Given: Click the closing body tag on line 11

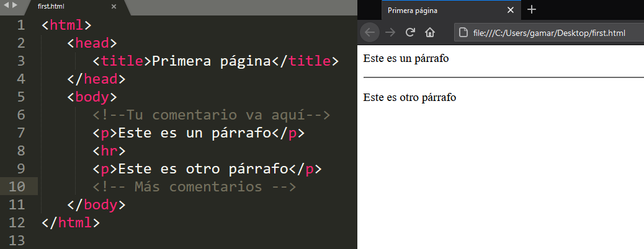Looking at the screenshot, I should [x=96, y=204].
